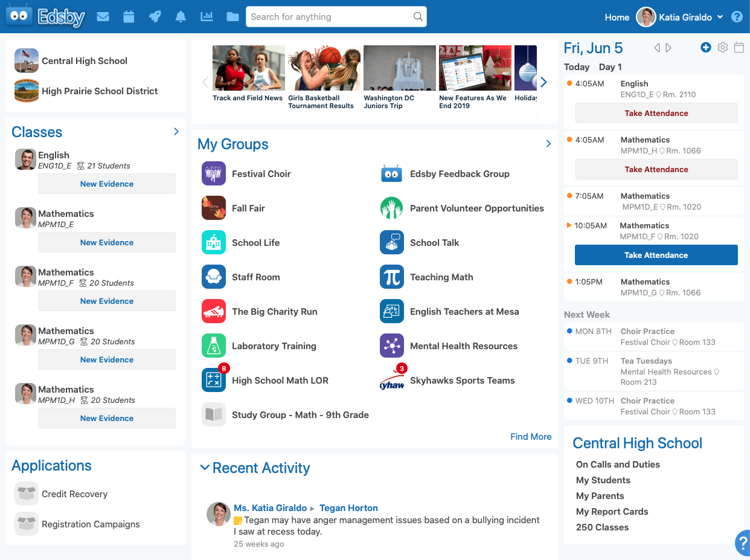Open the calendar icon in top bar
750x560 pixels.
pyautogui.click(x=129, y=17)
